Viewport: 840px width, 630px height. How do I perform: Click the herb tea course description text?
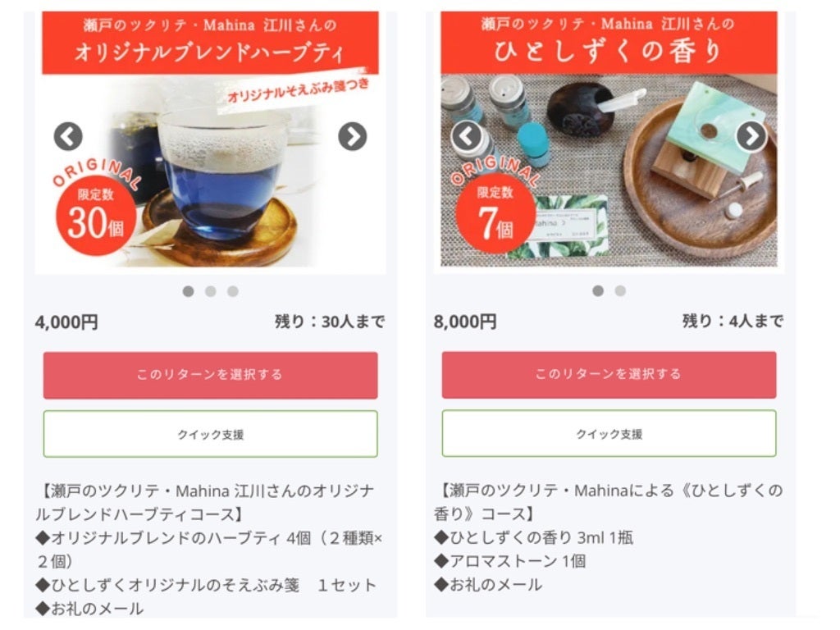pos(209,549)
